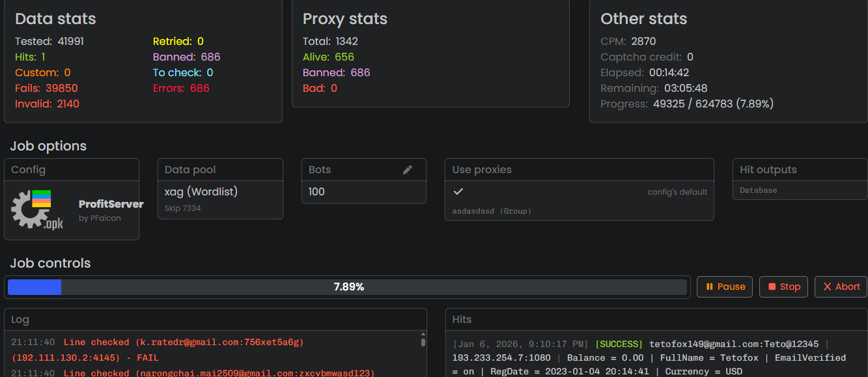
Task: Abort the current job
Action: coord(841,286)
